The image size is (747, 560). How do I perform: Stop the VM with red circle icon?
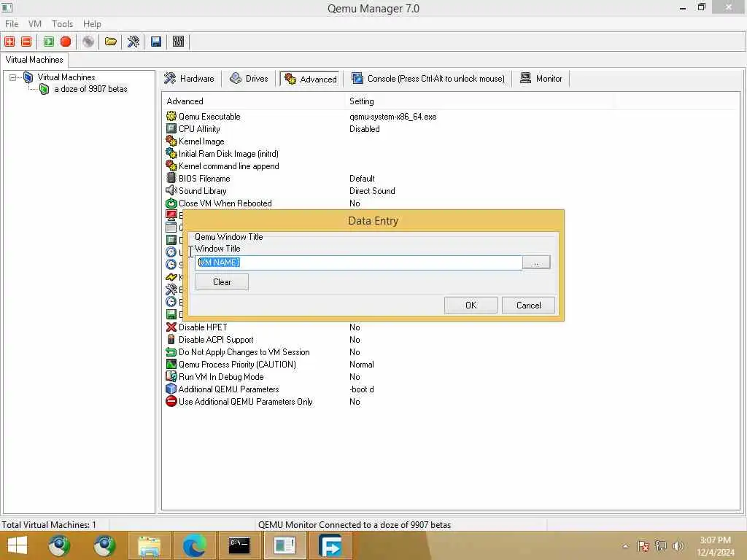click(x=66, y=42)
